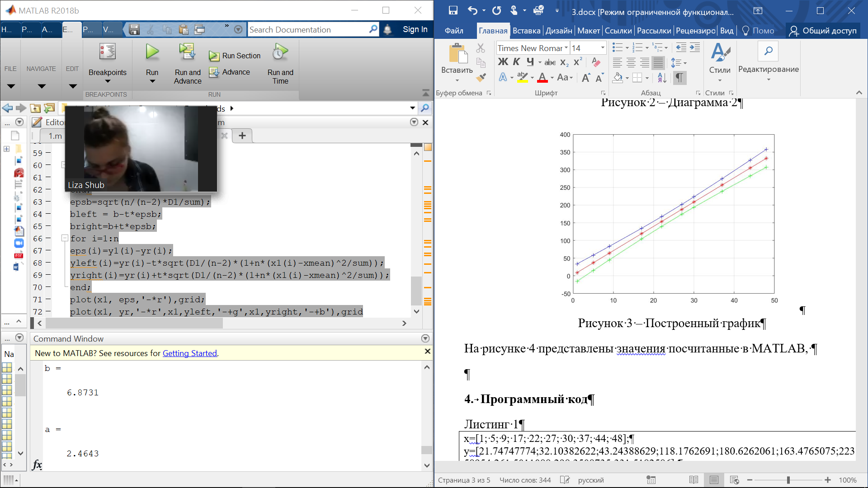Click the Run and Advance icon
This screenshot has height=488, width=868.
coord(187,52)
